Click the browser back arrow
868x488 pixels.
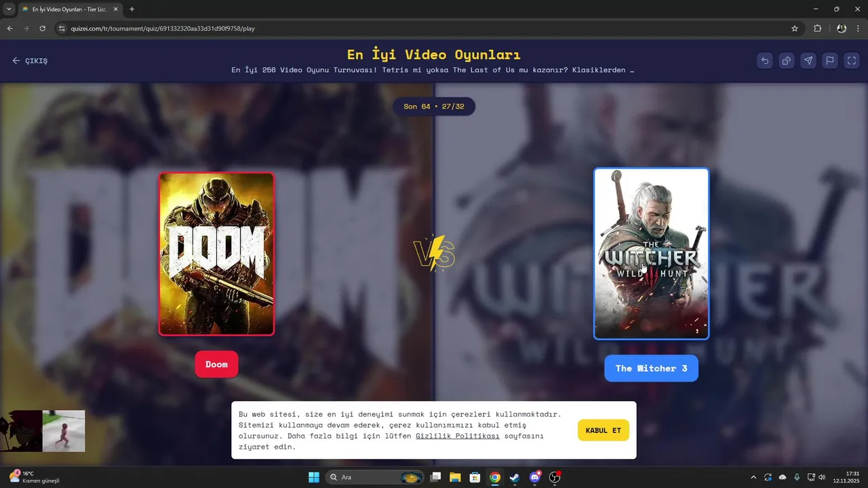[x=9, y=28]
